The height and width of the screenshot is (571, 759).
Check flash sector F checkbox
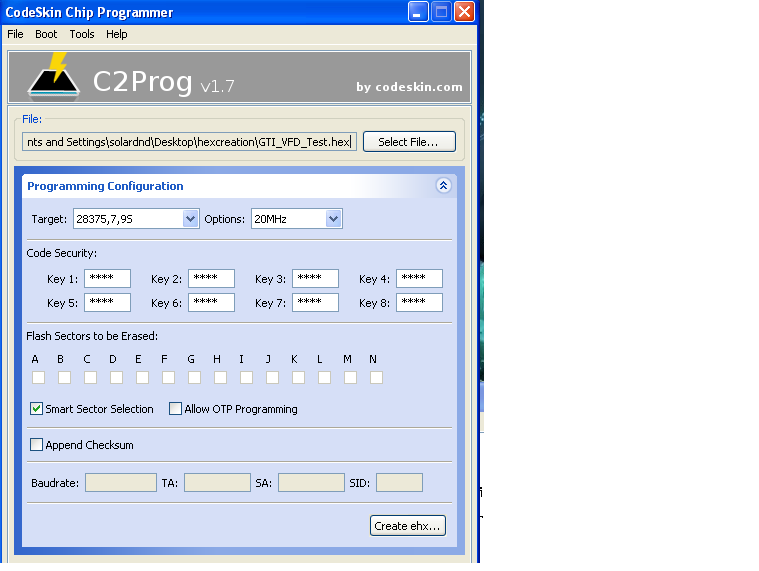[168, 377]
